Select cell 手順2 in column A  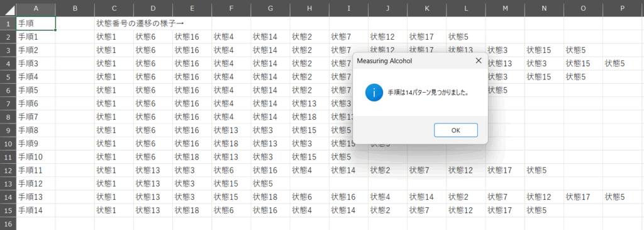[36, 50]
